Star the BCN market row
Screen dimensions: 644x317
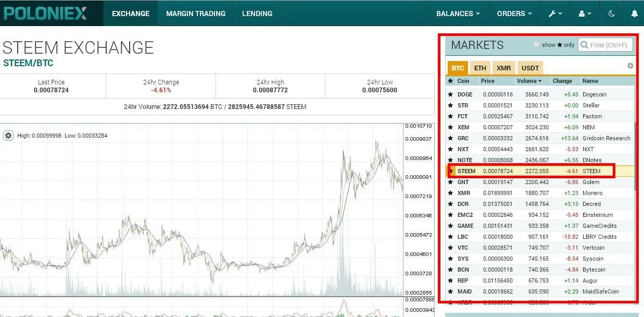click(x=450, y=270)
